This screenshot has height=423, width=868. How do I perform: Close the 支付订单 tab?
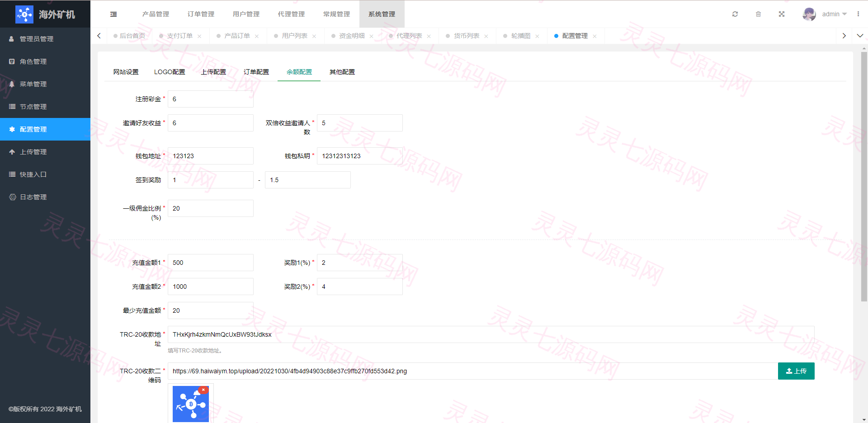199,36
